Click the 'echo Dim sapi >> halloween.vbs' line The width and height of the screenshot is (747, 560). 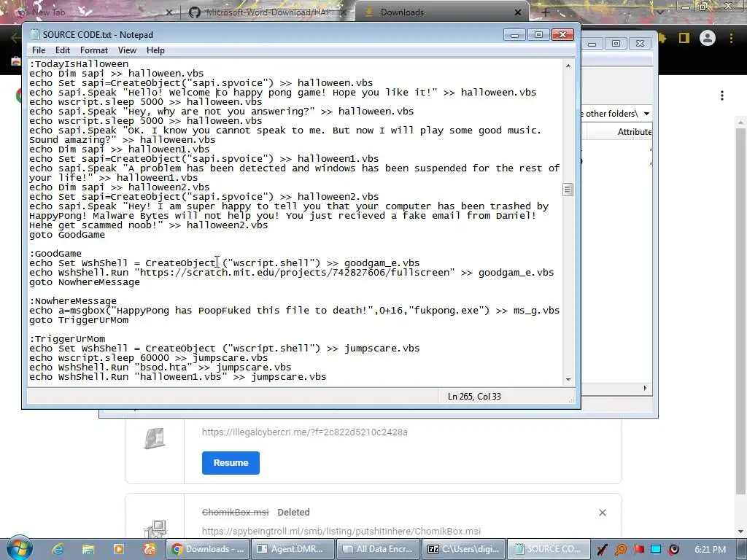[116, 74]
